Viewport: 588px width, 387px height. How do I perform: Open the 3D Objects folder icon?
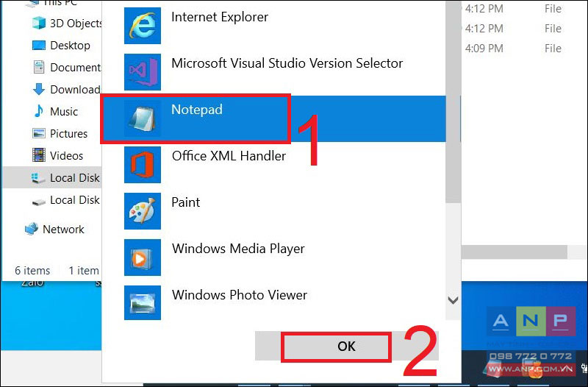[39, 23]
